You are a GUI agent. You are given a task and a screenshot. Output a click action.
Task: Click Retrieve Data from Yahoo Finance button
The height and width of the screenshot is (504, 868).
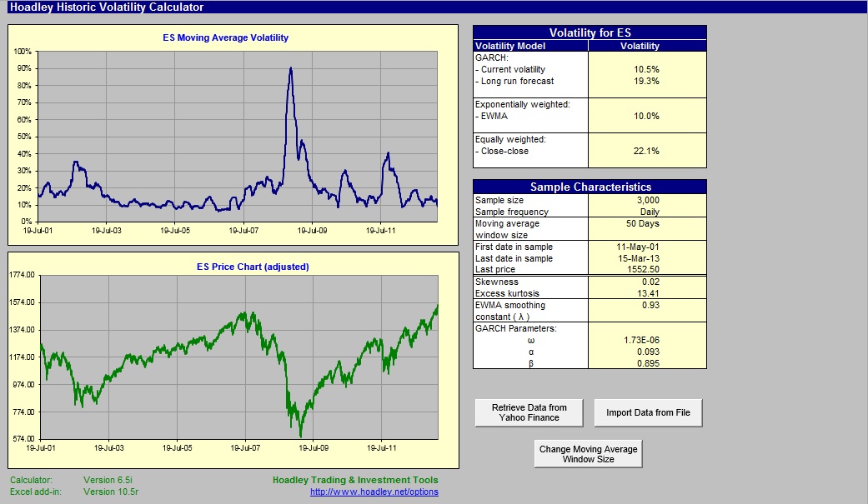[529, 412]
